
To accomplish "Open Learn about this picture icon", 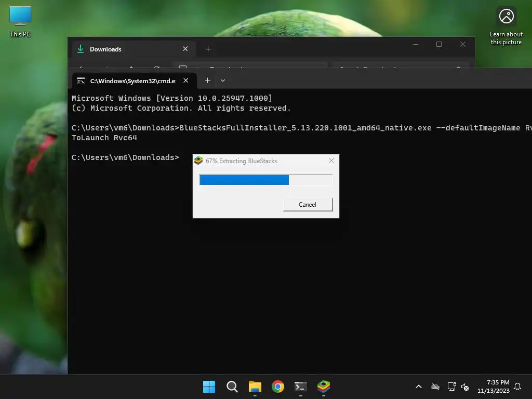I will (x=506, y=26).
